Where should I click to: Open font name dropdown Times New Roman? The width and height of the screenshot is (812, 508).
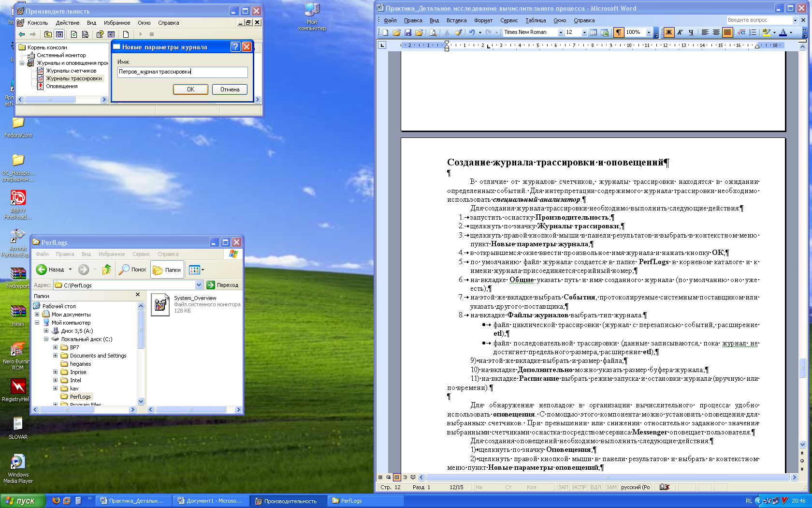click(x=561, y=32)
